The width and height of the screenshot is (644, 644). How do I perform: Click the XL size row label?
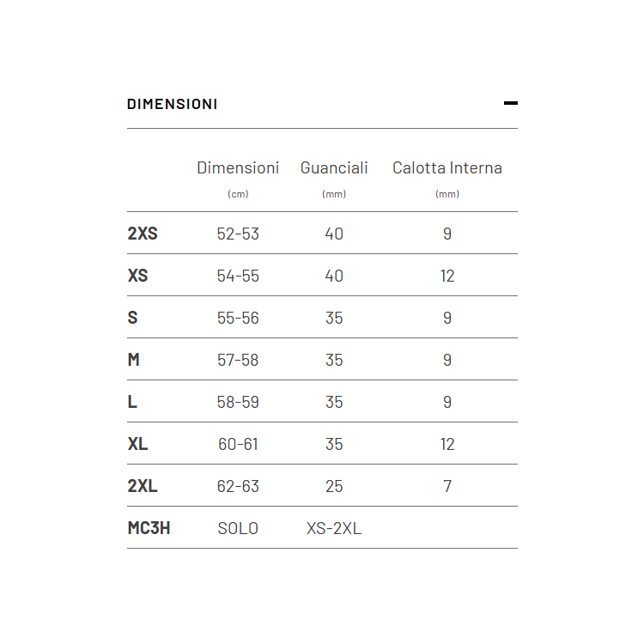coord(137,444)
